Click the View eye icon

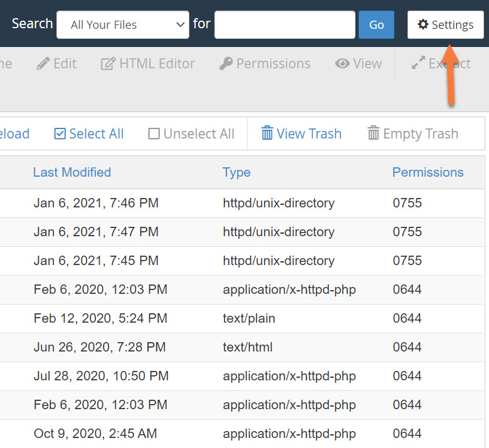click(x=342, y=63)
